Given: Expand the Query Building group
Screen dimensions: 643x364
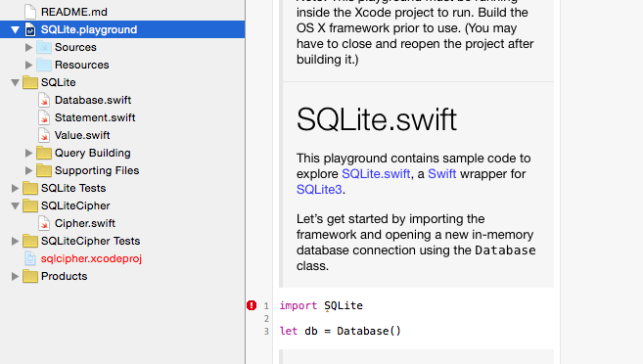Looking at the screenshot, I should [28, 153].
